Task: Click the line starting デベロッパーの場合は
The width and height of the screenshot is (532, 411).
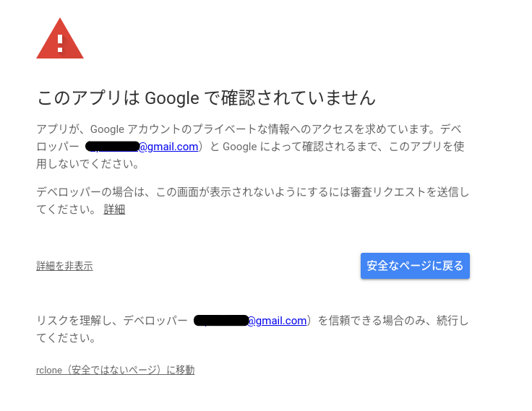Action: coord(253,192)
